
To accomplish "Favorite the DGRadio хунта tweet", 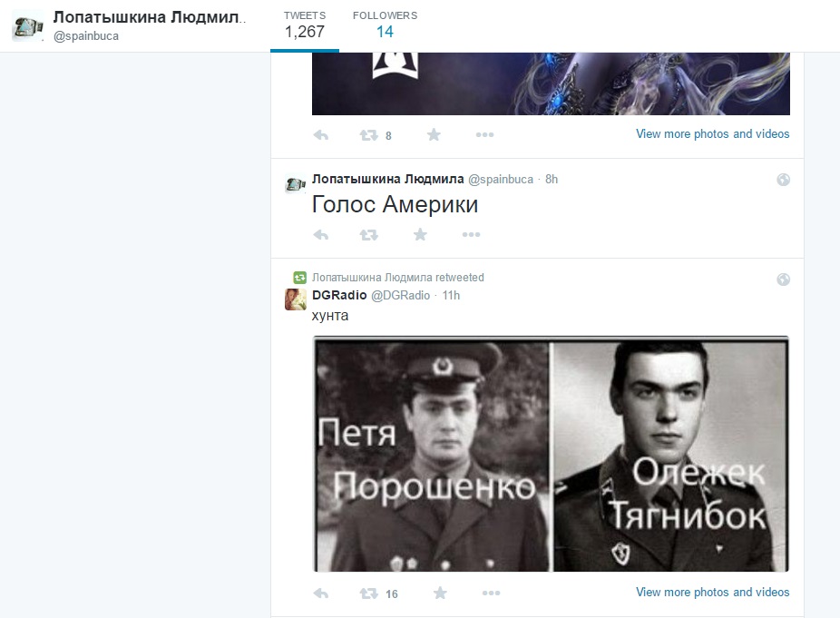I will click(x=440, y=593).
